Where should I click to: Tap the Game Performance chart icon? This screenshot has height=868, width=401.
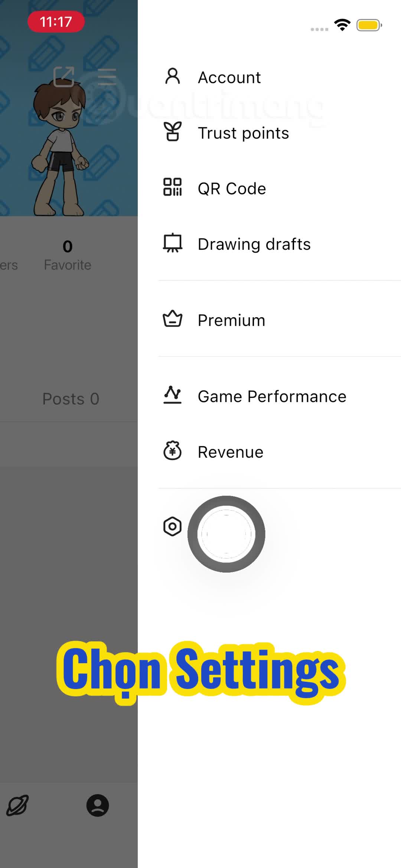coord(173,395)
